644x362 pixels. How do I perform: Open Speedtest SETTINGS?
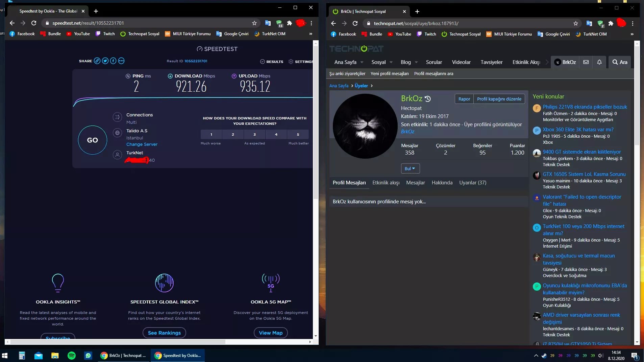click(x=301, y=62)
